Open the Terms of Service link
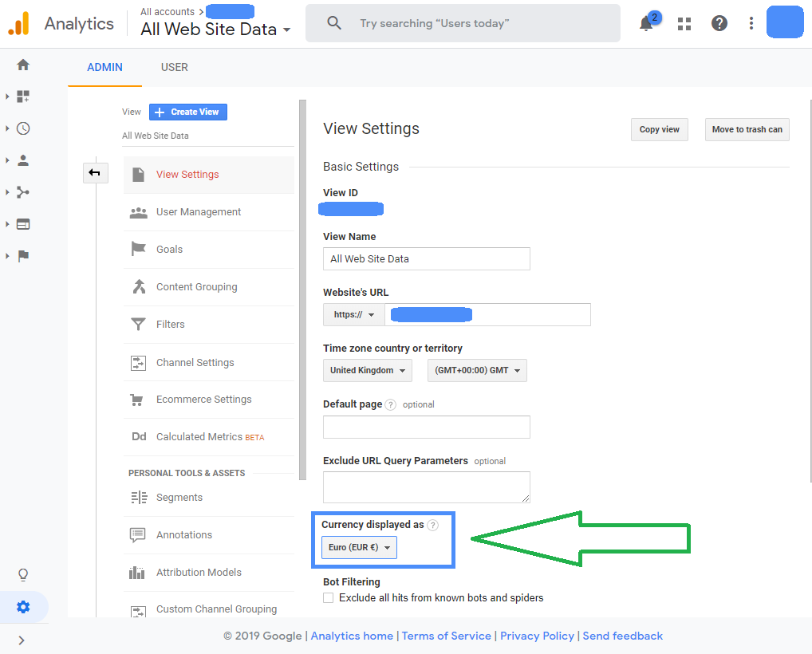The image size is (812, 654). (x=447, y=636)
